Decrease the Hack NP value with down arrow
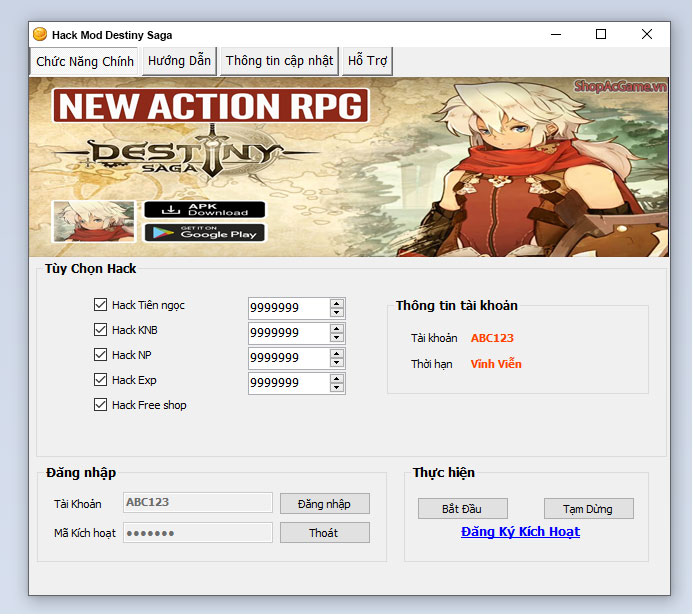Screen dimensions: 693x616 (337, 363)
